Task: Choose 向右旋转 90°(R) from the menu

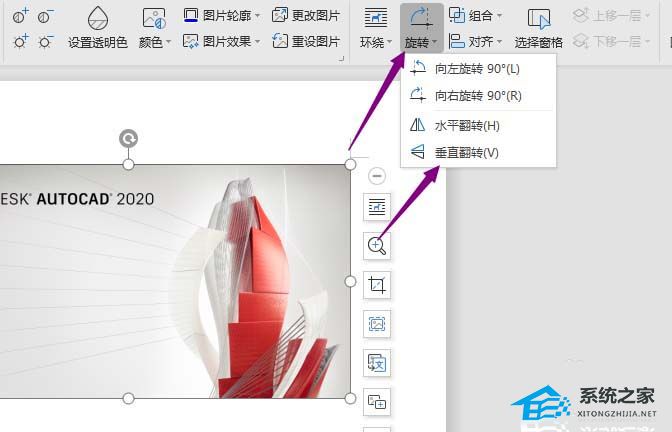Action: 478,95
